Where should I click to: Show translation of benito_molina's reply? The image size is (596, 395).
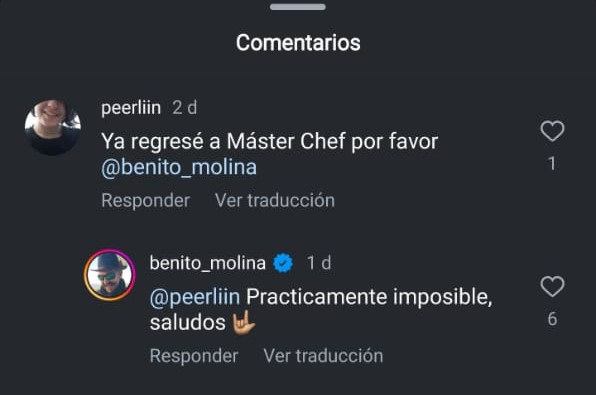pyautogui.click(x=323, y=356)
